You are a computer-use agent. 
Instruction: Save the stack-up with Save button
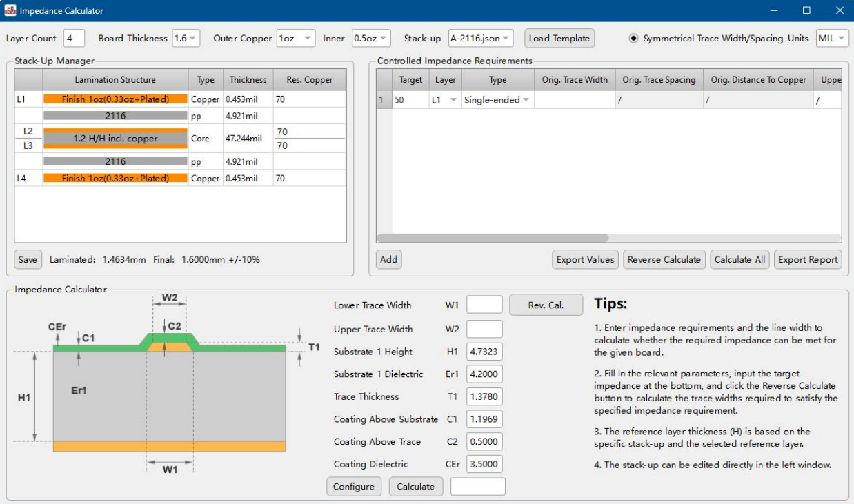(x=28, y=259)
